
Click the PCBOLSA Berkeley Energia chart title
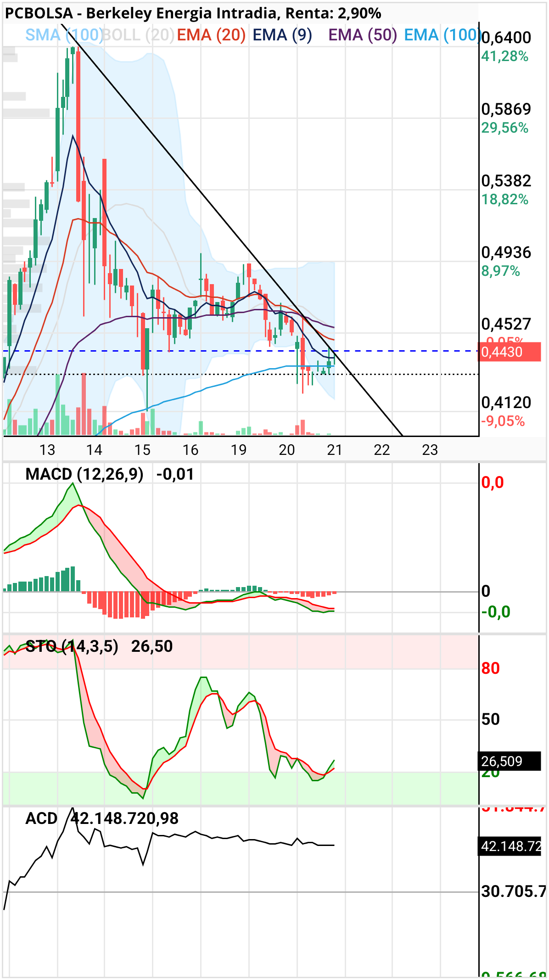coord(193,13)
